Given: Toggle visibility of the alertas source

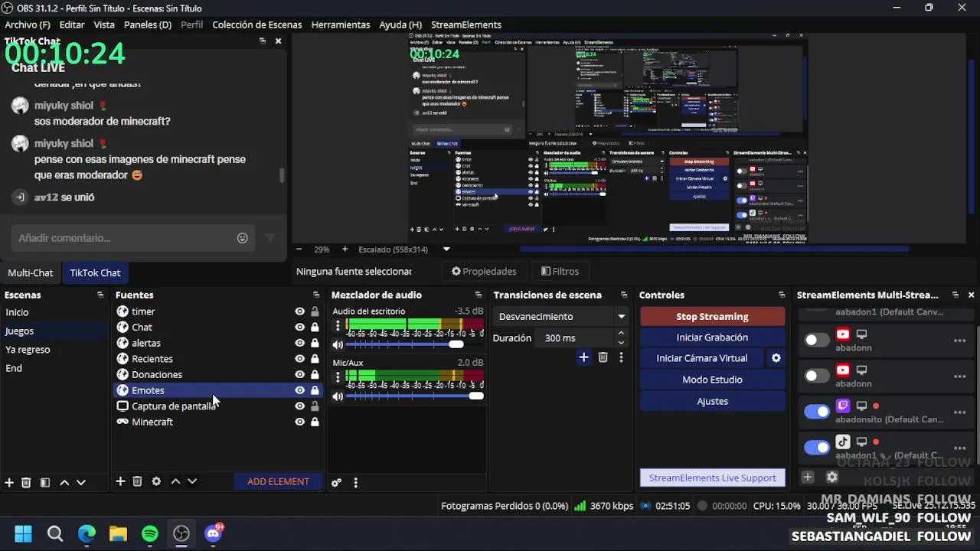Looking at the screenshot, I should click(x=299, y=343).
